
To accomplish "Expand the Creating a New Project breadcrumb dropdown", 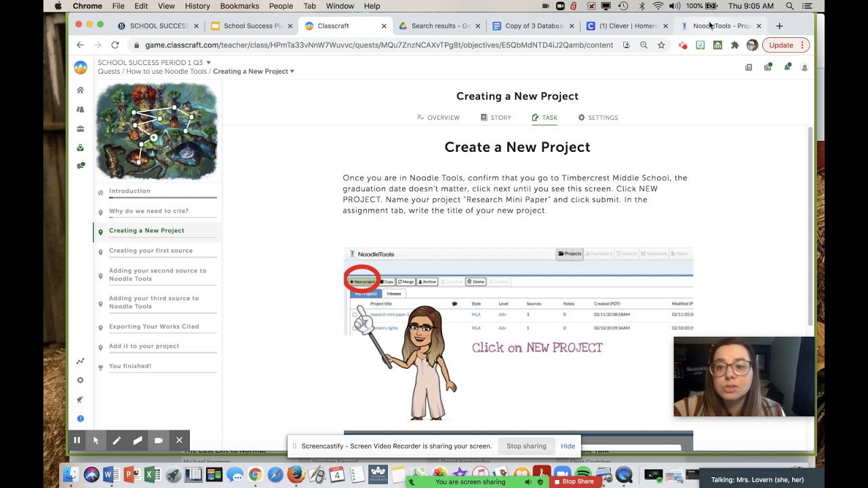I will point(292,71).
